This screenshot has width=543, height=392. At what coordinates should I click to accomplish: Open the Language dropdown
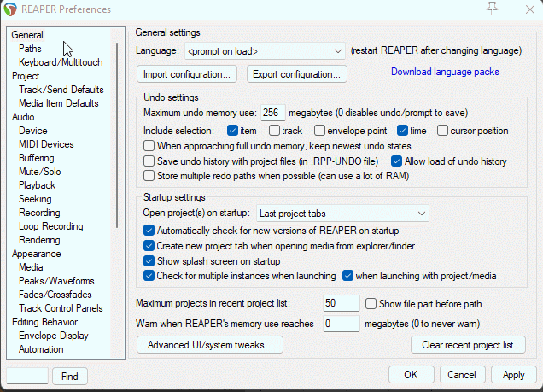point(265,51)
